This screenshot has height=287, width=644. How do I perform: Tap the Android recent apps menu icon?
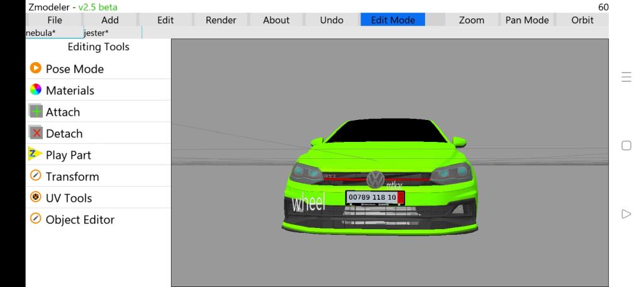626,77
